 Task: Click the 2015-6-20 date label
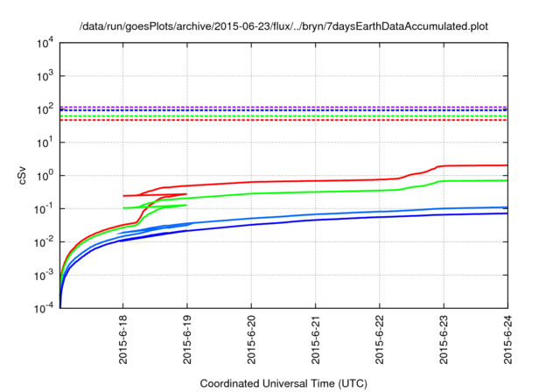[251, 339]
